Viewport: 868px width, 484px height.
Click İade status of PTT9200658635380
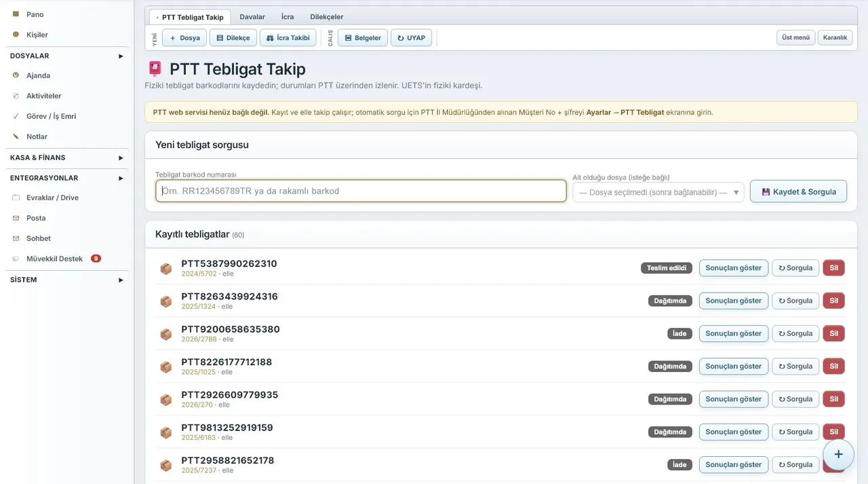(x=679, y=334)
